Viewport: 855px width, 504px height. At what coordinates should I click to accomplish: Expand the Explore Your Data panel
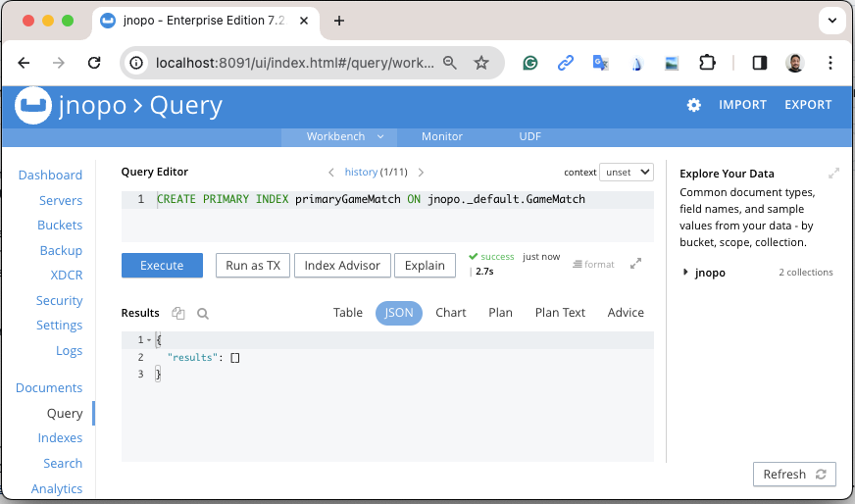point(833,174)
